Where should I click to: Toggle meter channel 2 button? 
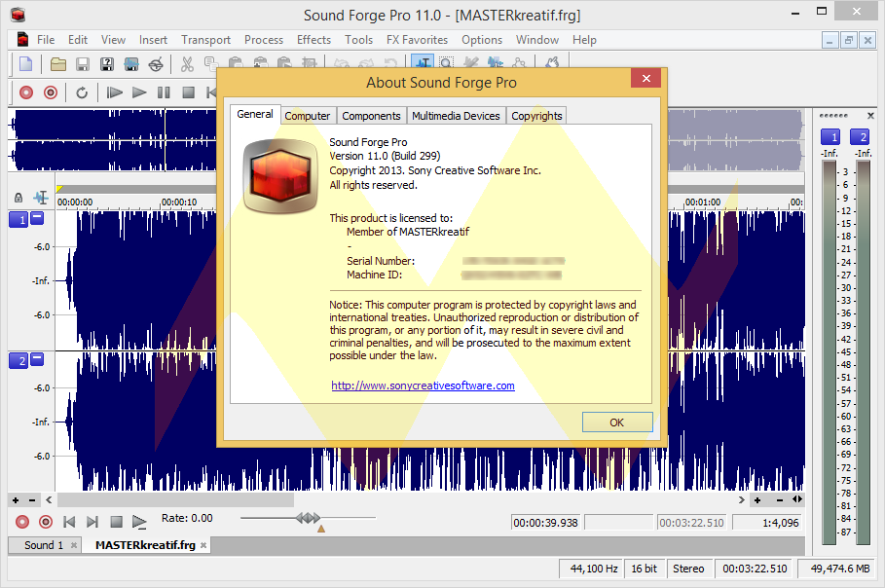click(860, 137)
